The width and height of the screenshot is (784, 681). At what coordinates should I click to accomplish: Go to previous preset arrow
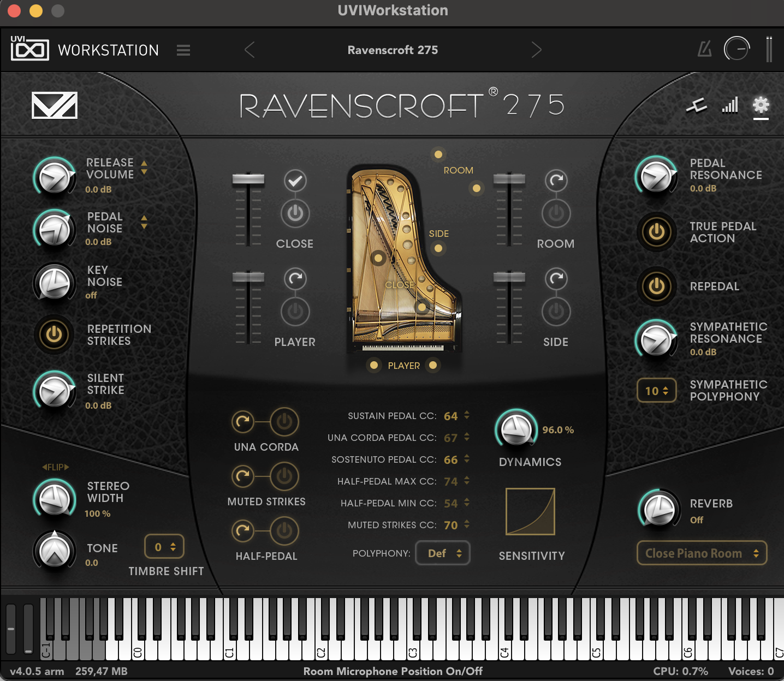250,50
